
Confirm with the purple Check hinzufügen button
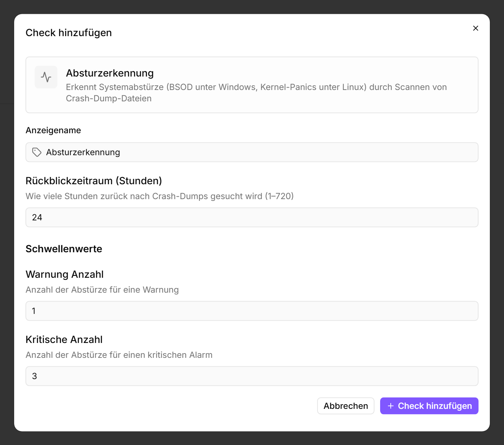[x=429, y=406]
